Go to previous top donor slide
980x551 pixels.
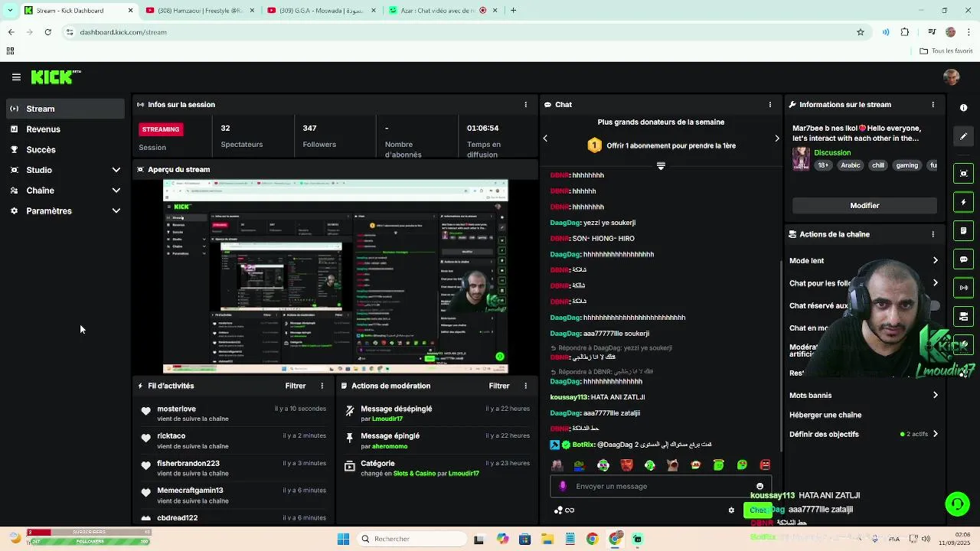[545, 139]
